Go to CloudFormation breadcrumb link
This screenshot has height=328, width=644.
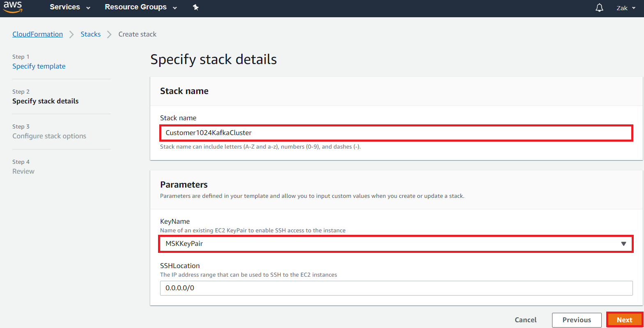pos(37,34)
